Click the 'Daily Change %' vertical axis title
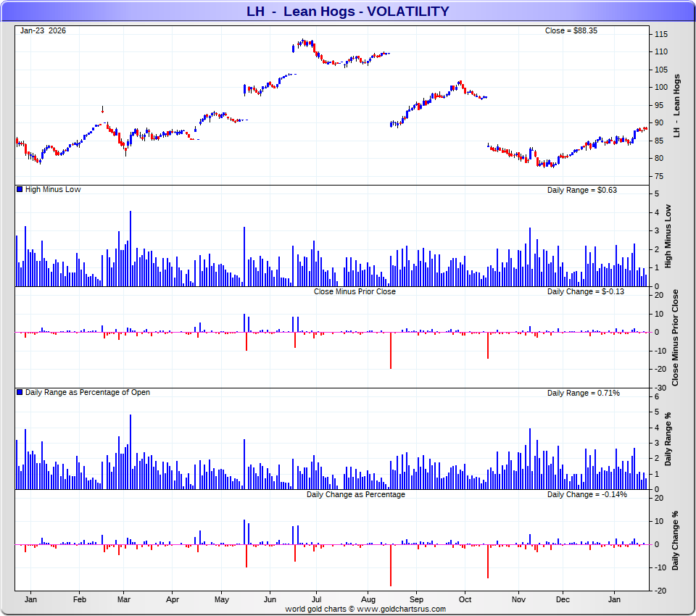The image size is (696, 616). pos(675,541)
